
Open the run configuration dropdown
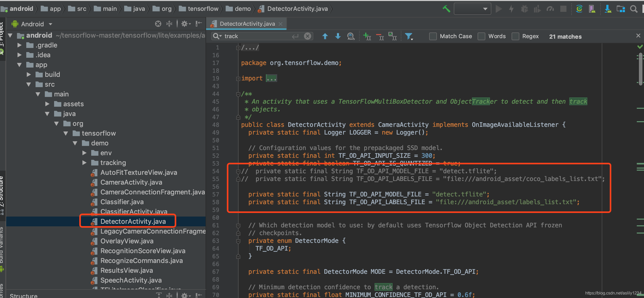coord(472,9)
